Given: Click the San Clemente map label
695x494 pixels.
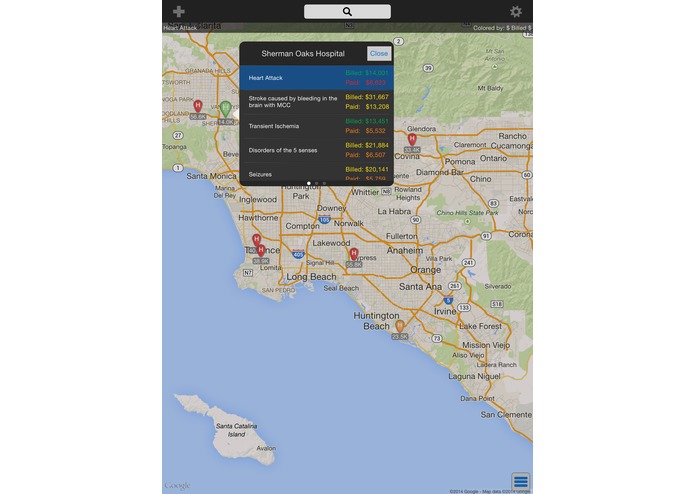Looking at the screenshot, I should pyautogui.click(x=506, y=415).
